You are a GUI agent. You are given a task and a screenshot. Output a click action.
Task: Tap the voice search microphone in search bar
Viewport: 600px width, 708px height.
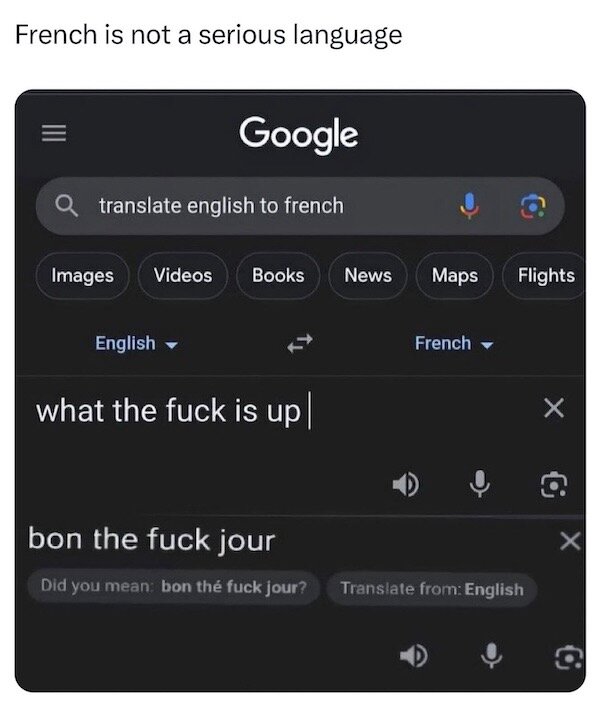click(x=470, y=205)
